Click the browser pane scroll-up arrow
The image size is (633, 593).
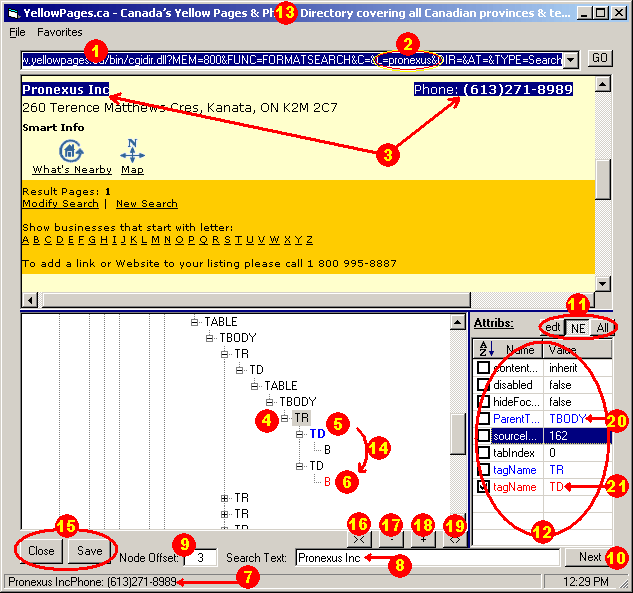pos(603,84)
